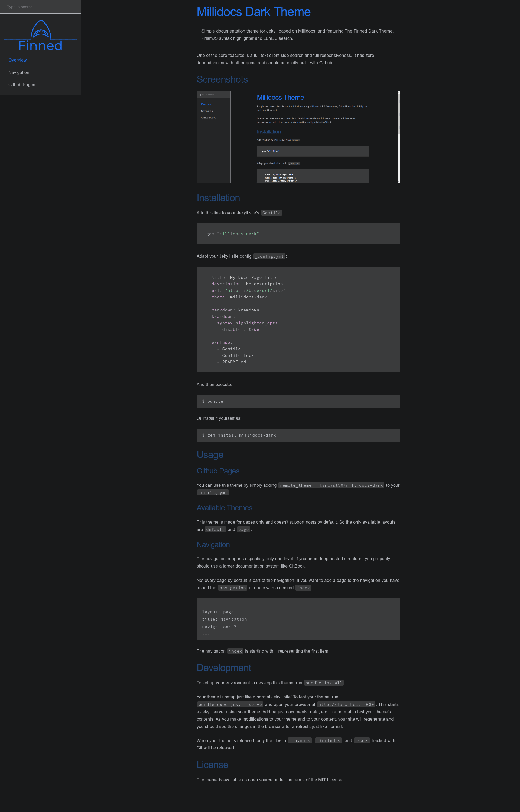Click the inline index tag after desired

(x=303, y=588)
